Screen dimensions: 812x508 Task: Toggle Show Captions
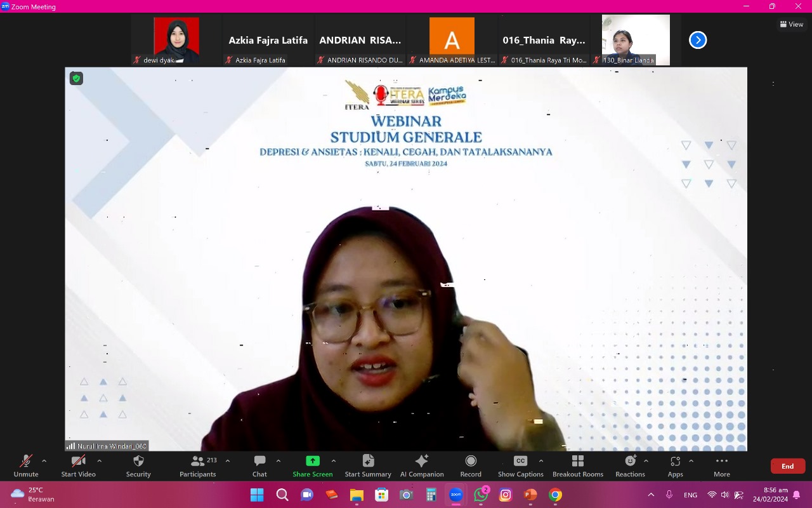520,465
